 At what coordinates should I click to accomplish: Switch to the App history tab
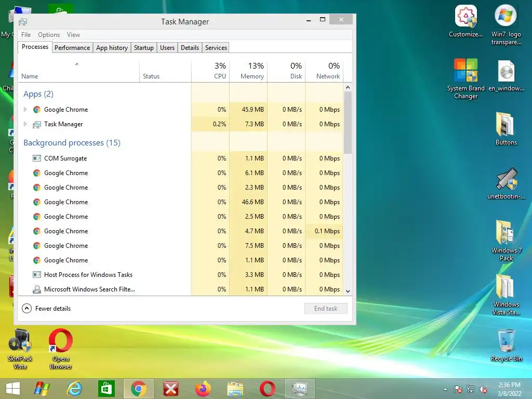[112, 47]
